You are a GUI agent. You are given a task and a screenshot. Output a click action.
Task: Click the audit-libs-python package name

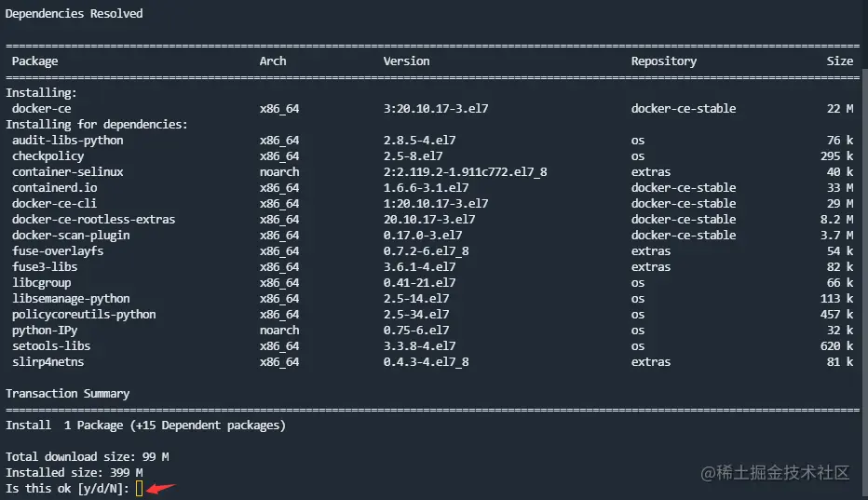click(x=67, y=141)
